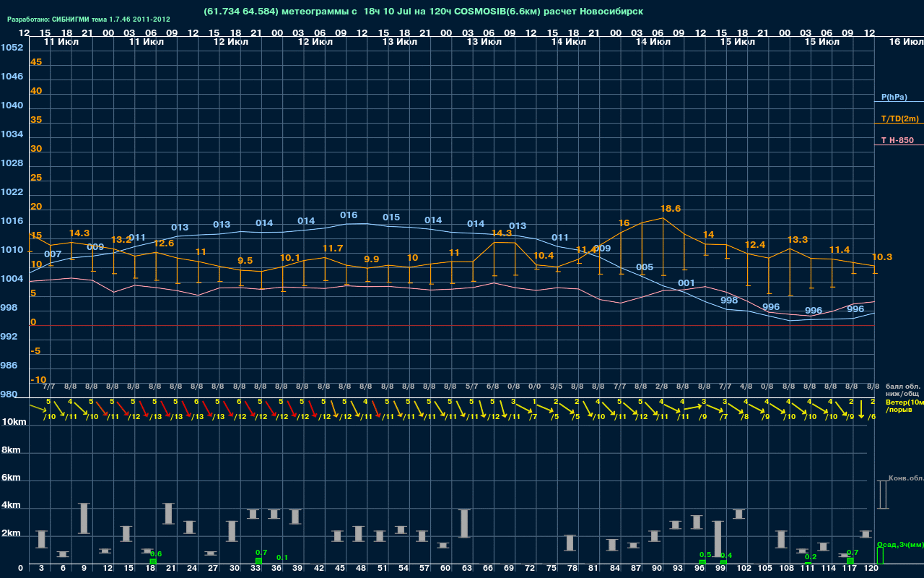Click the green 0.5 precipitation value
This screenshot has height=578, width=924.
(x=705, y=555)
